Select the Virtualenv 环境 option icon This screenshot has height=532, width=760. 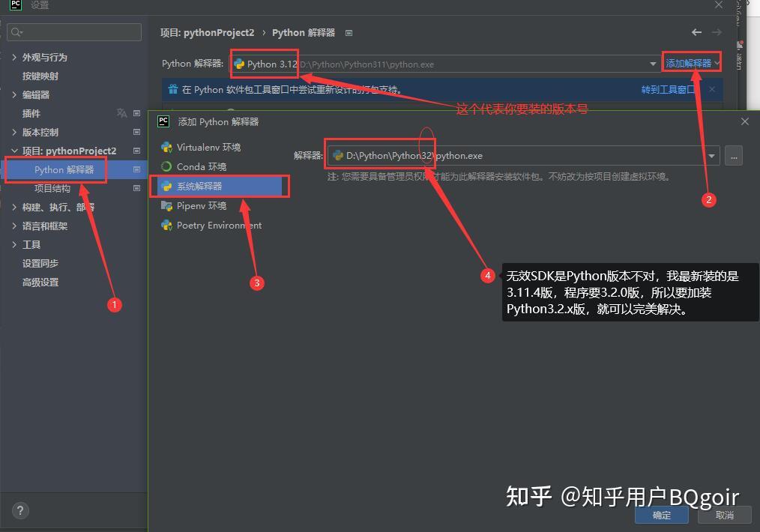pos(166,147)
